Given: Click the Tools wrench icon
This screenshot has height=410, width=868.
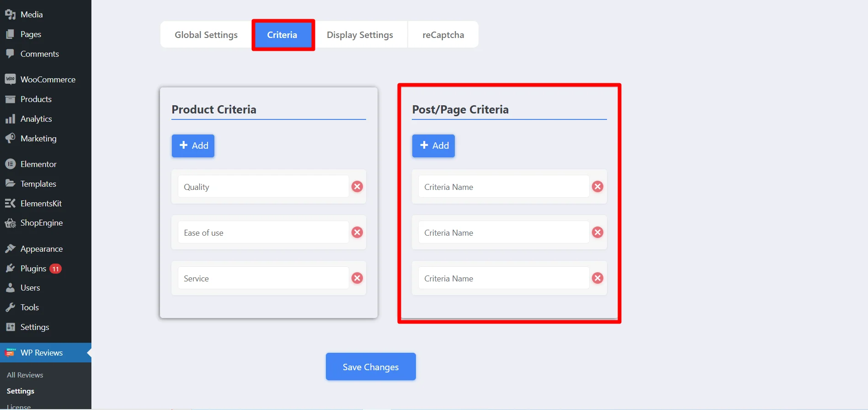Looking at the screenshot, I should click(10, 307).
